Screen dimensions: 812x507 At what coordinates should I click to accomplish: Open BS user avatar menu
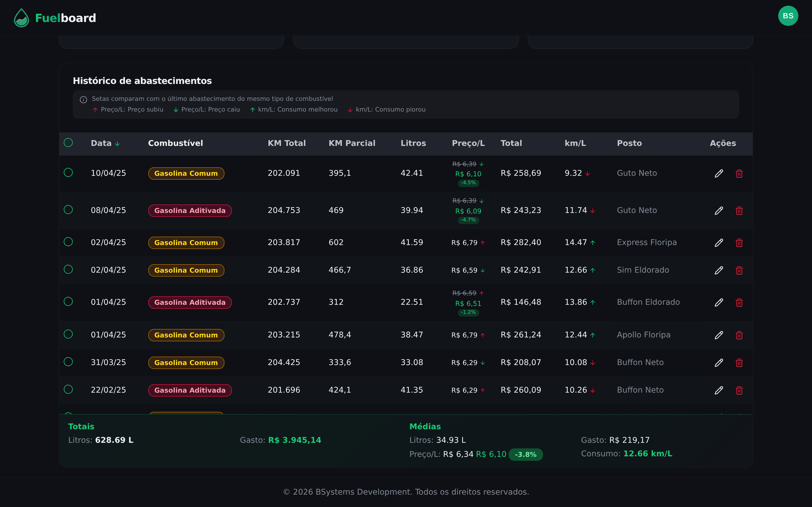(787, 16)
